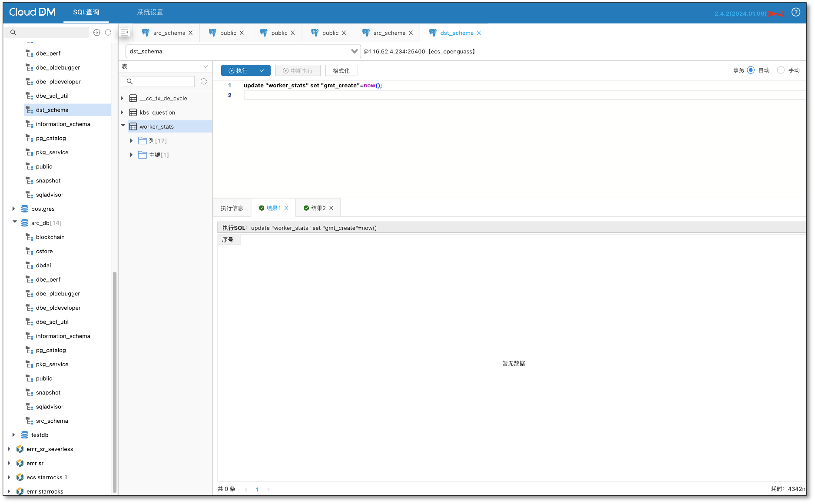Screen dimensions: 815x504
Task: Click the 格式化 format button
Action: pos(341,71)
